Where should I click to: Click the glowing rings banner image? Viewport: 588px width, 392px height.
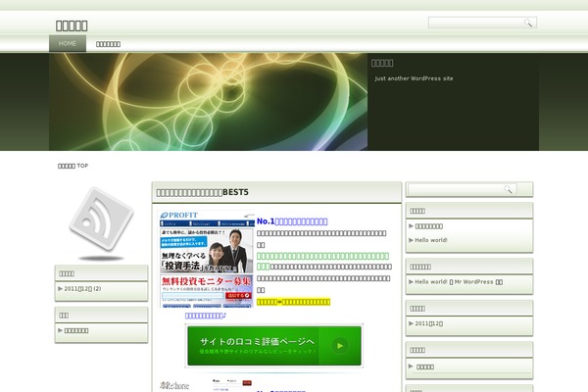pyautogui.click(x=208, y=102)
